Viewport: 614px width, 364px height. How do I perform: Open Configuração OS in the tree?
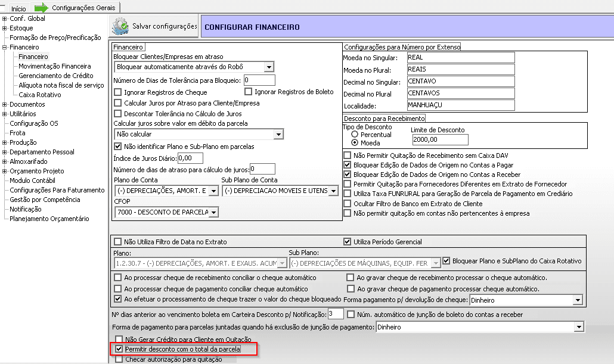click(33, 123)
